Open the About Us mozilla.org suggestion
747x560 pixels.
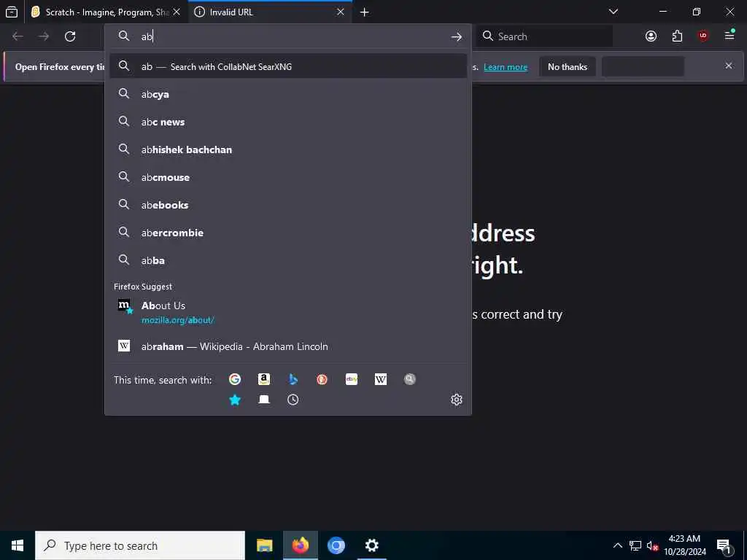287,312
